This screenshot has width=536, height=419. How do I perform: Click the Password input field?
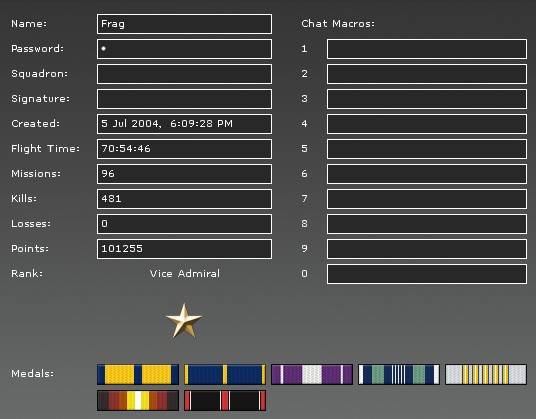point(185,49)
